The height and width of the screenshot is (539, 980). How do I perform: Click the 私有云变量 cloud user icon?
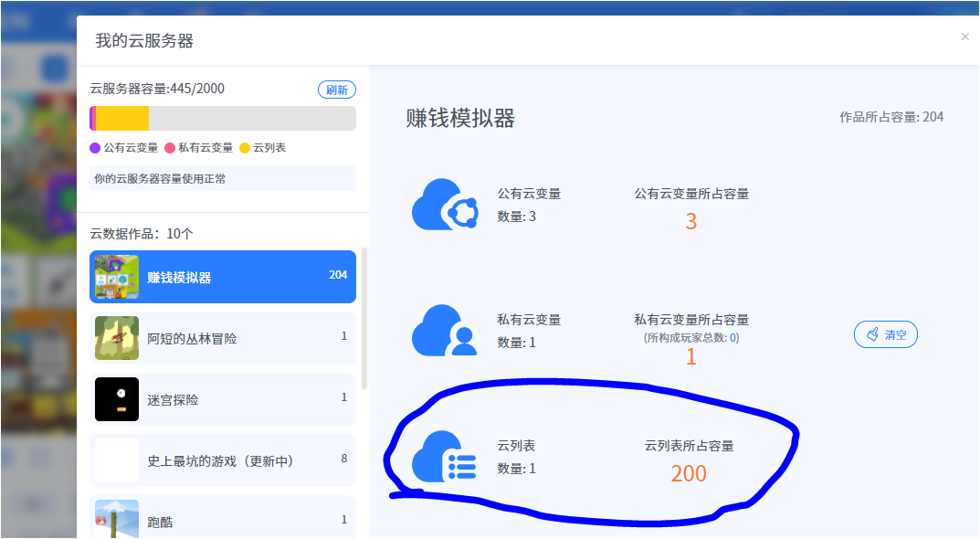pos(445,330)
